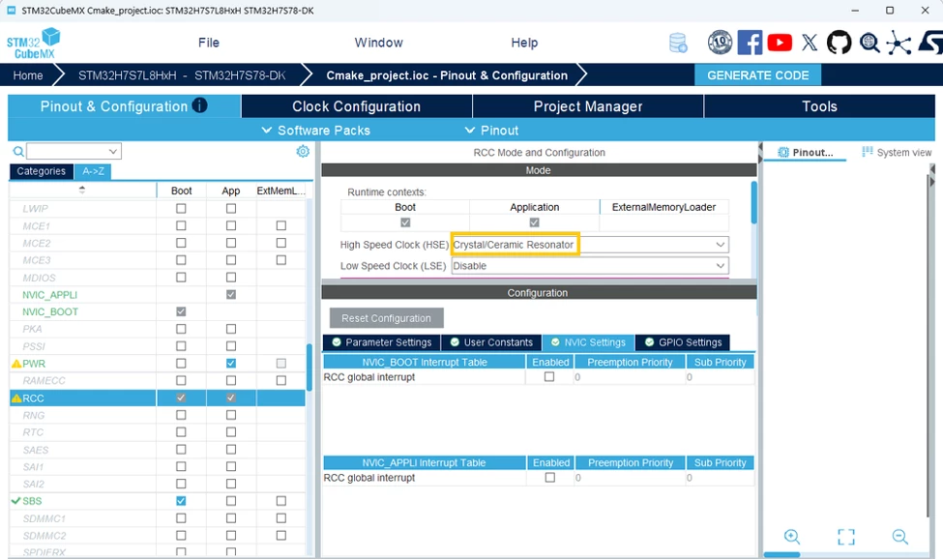The height and width of the screenshot is (560, 943).
Task: Click the info icon beside Pinout & Configuration
Action: [199, 105]
